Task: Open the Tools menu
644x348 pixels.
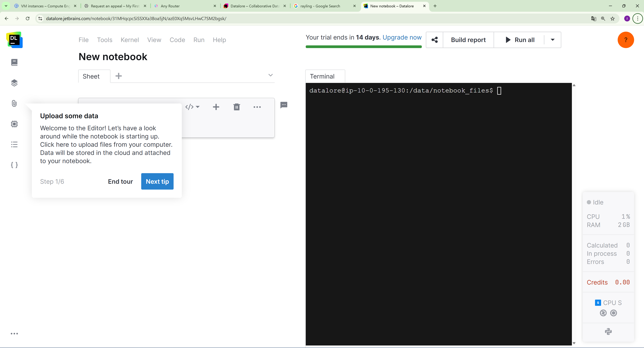Action: coord(104,40)
